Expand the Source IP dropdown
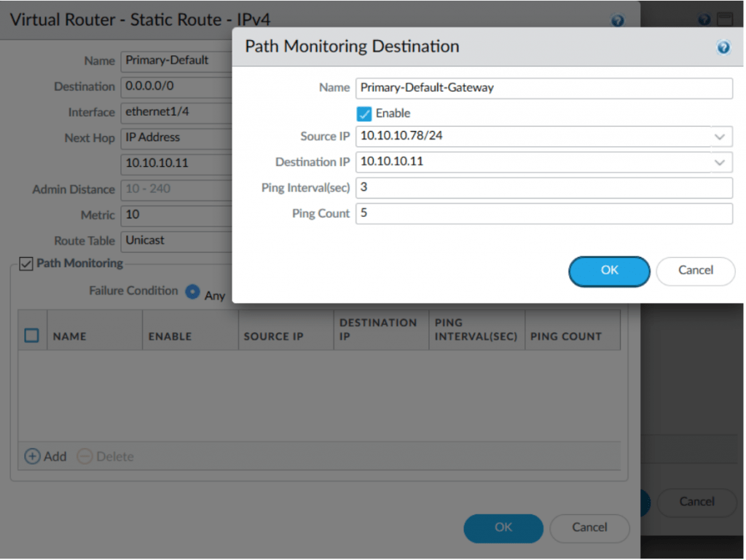Screen dimensions: 746x560 (x=719, y=136)
